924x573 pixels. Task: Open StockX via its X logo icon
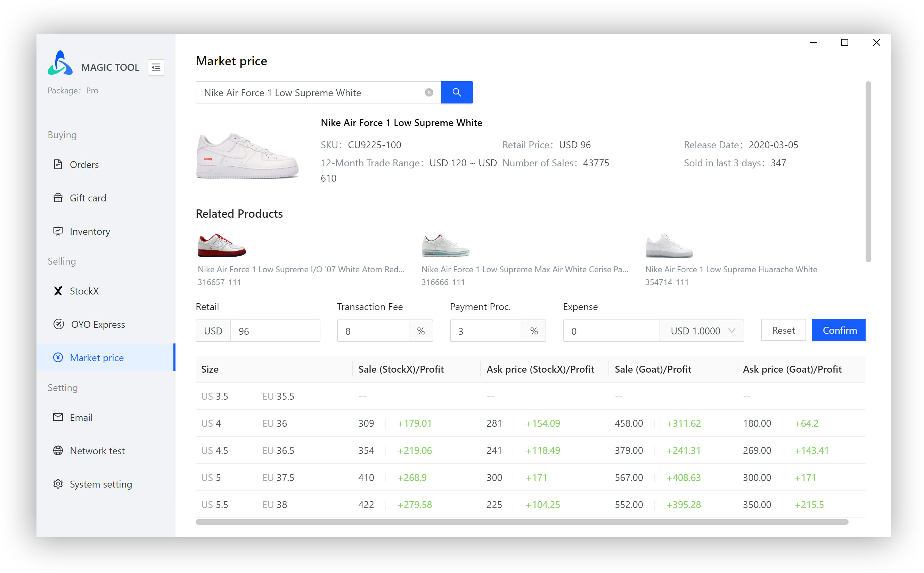click(x=58, y=291)
